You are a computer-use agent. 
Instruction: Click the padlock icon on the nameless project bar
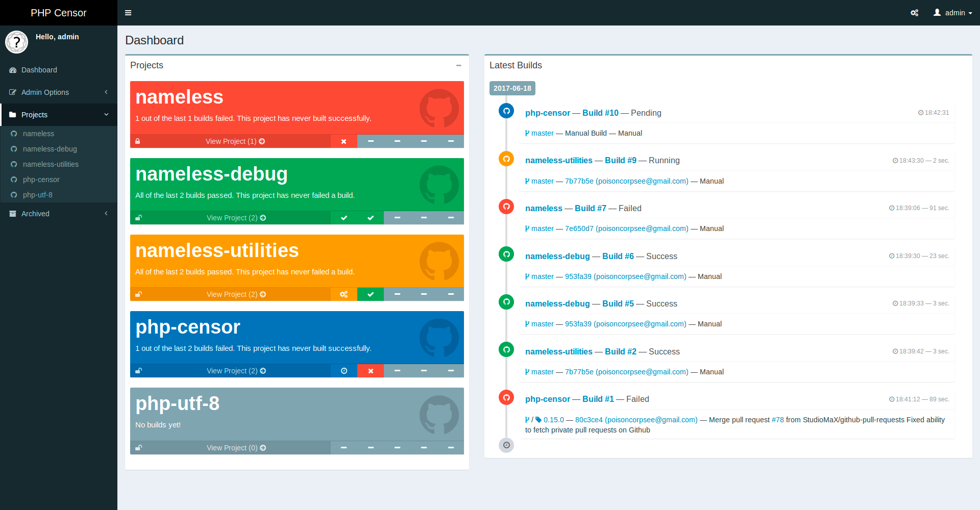pos(138,141)
